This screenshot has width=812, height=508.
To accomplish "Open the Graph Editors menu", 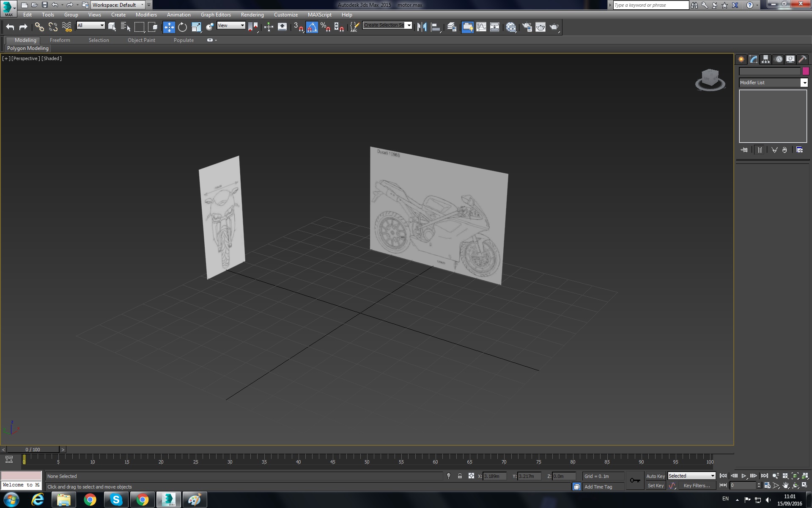I will point(216,15).
